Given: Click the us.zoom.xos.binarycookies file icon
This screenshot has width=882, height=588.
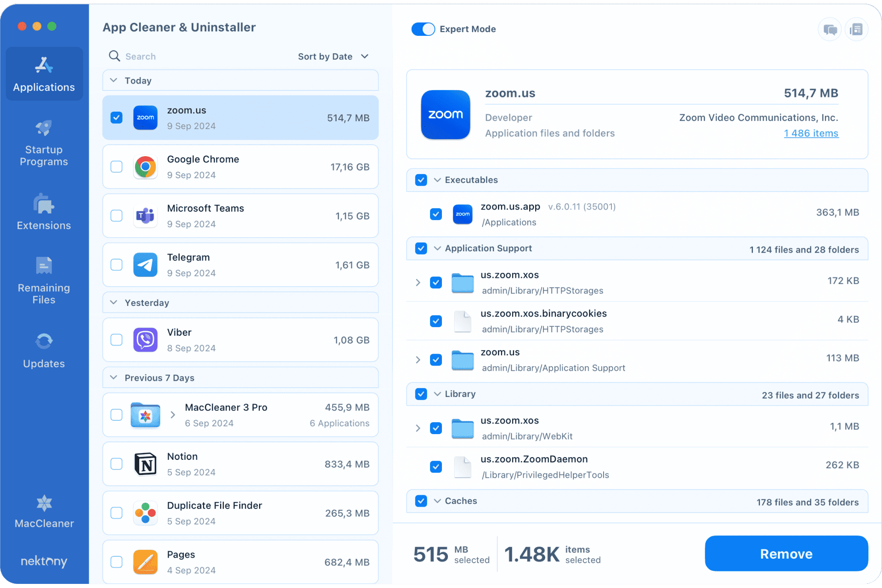Looking at the screenshot, I should pos(463,321).
